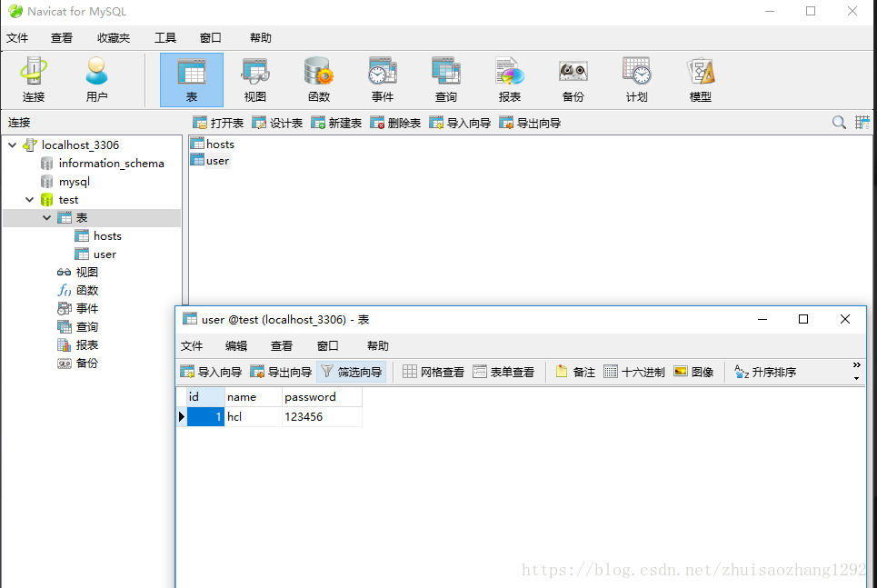Toggle 十六进制 (Hex) display
The width and height of the screenshot is (877, 588).
(634, 372)
